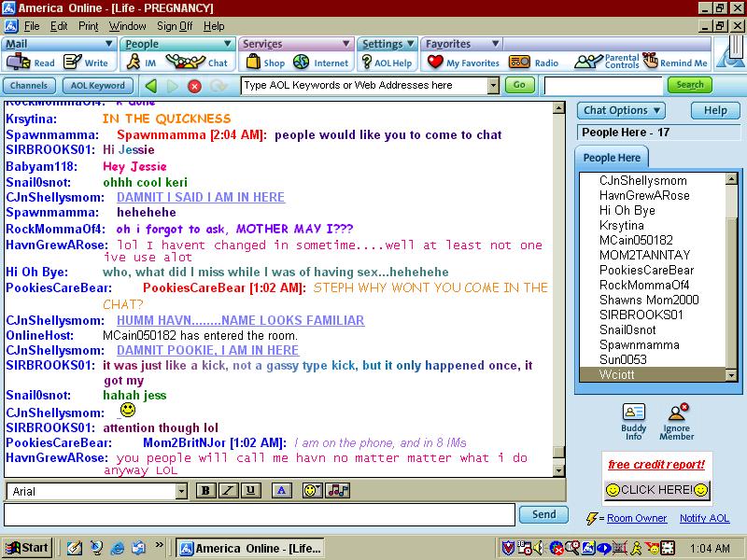Click people list scroll up arrow
This screenshot has width=747, height=560.
[731, 179]
